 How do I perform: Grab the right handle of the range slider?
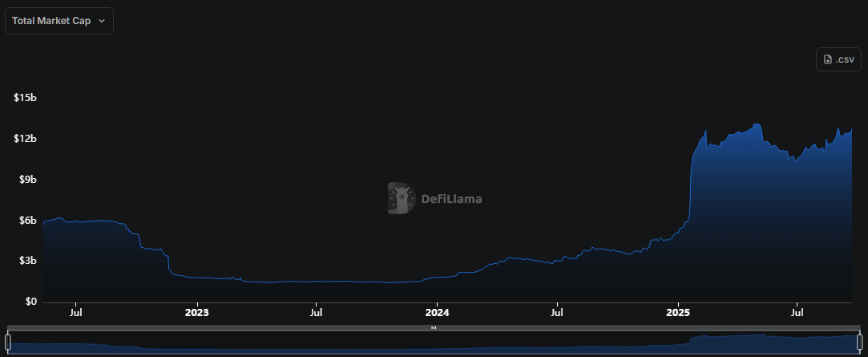coord(859,343)
